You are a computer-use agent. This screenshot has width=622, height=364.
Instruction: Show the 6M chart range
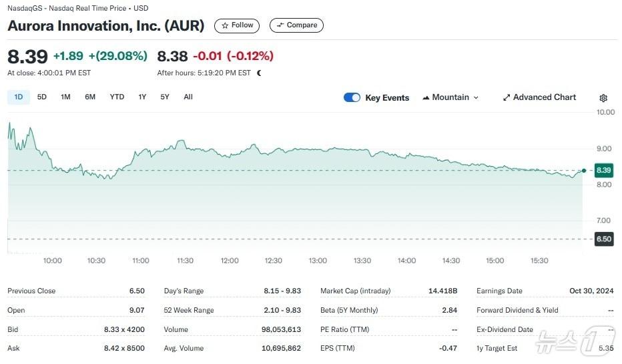(90, 97)
